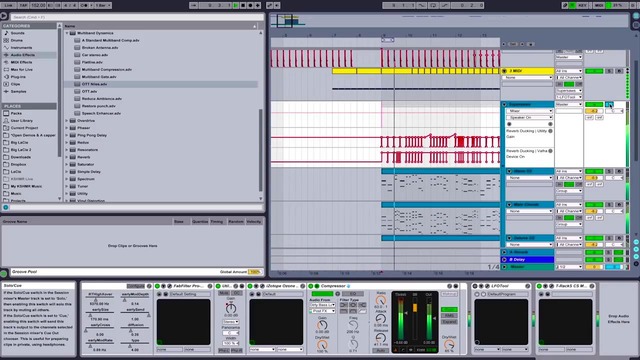The width and height of the screenshot is (640, 360).
Task: Select the OTT Niles.adv preset
Action: [94, 84]
